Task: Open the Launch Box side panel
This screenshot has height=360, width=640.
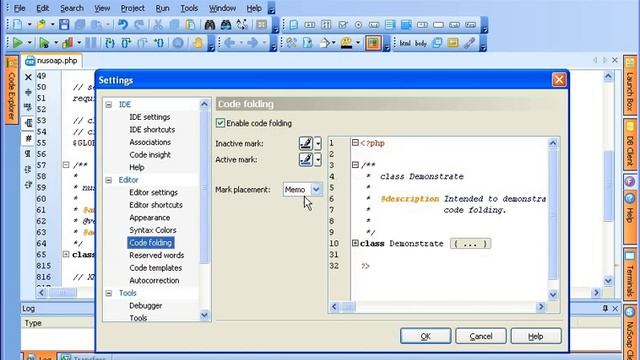Action: [630, 84]
